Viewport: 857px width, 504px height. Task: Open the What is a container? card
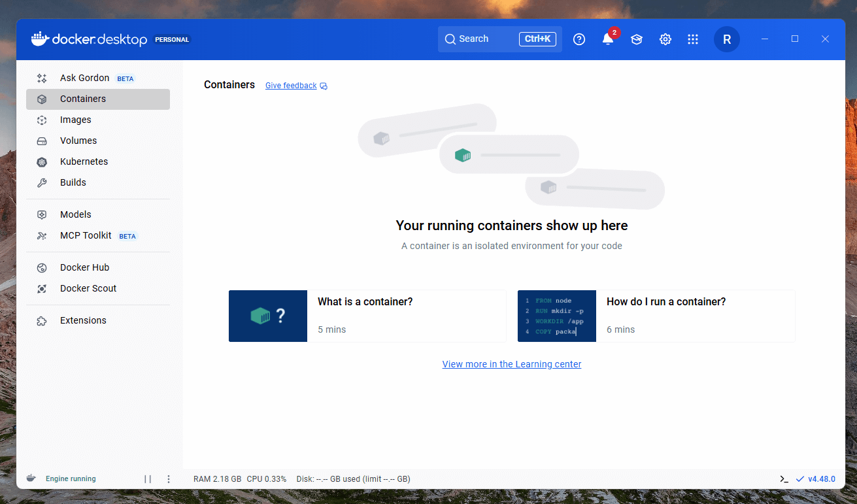tap(367, 316)
